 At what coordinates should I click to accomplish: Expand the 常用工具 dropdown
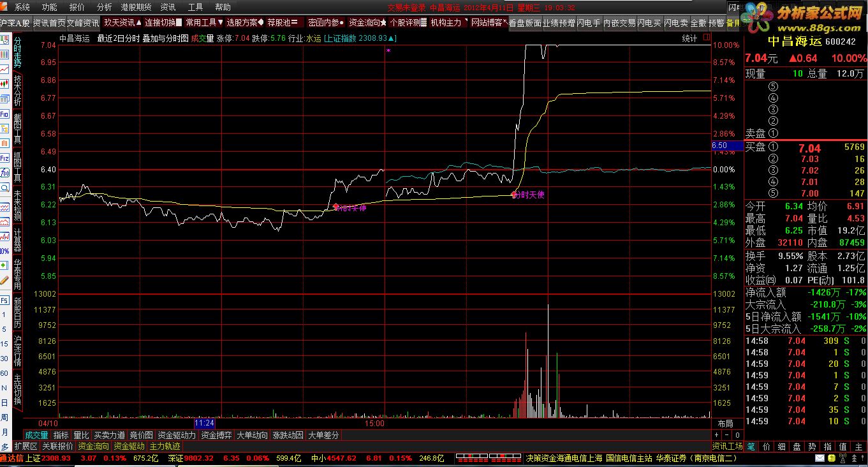tap(204, 23)
